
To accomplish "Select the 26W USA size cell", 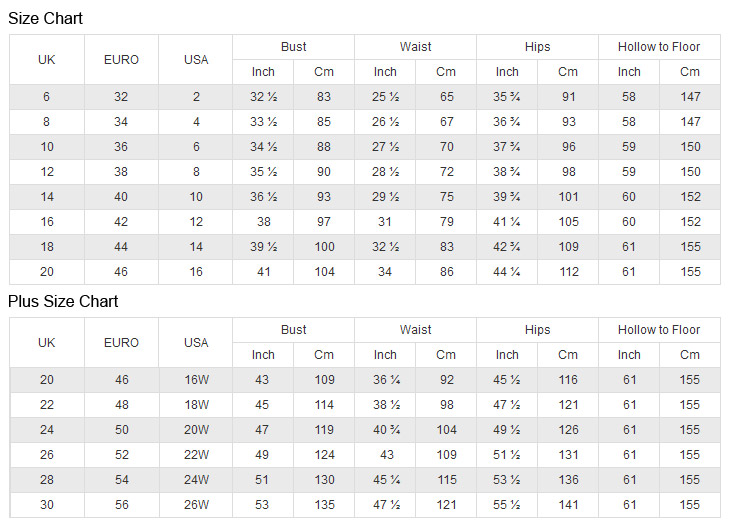I will tap(196, 505).
